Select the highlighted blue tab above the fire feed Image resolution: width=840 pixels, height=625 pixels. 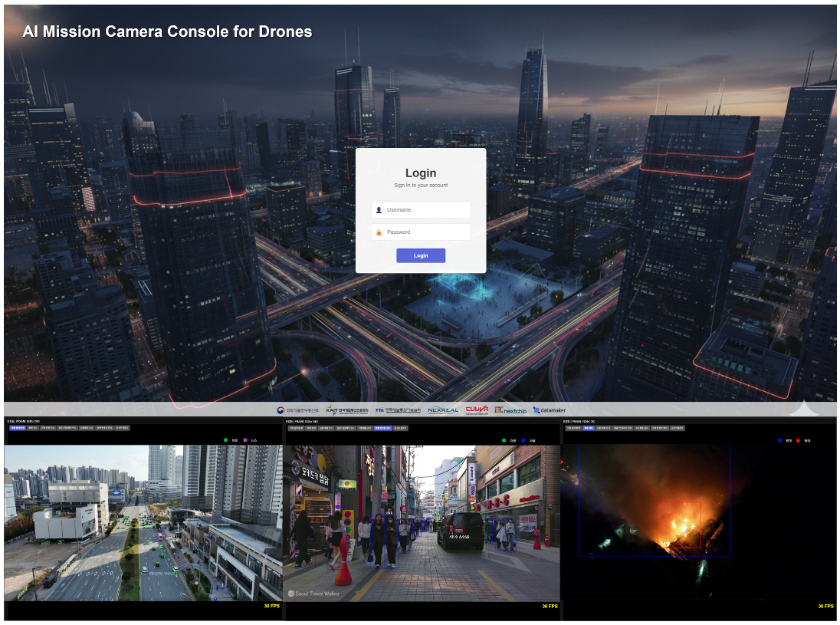(589, 428)
